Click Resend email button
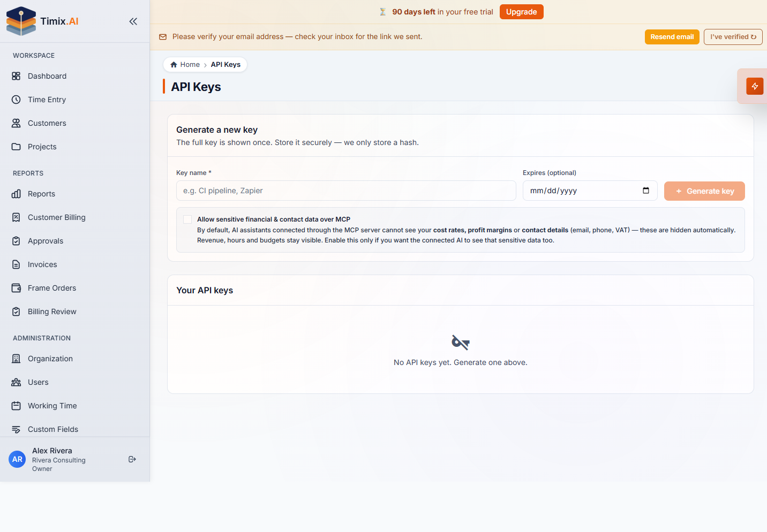767x532 pixels. click(672, 37)
